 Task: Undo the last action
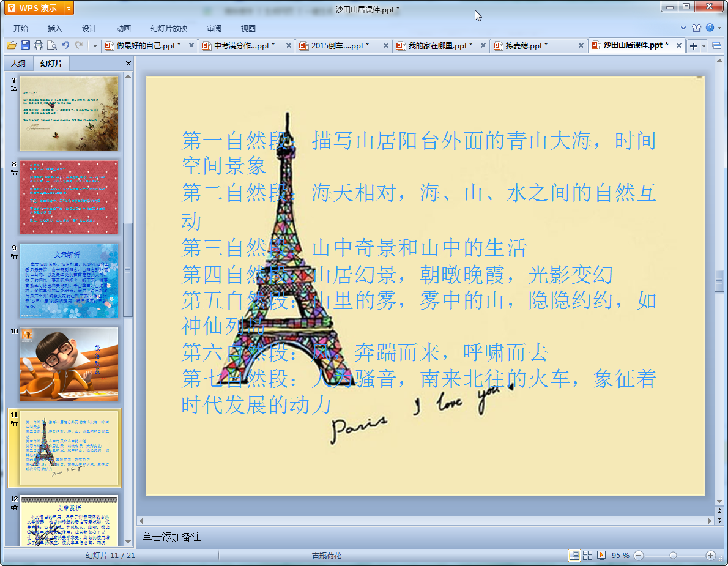pos(65,45)
